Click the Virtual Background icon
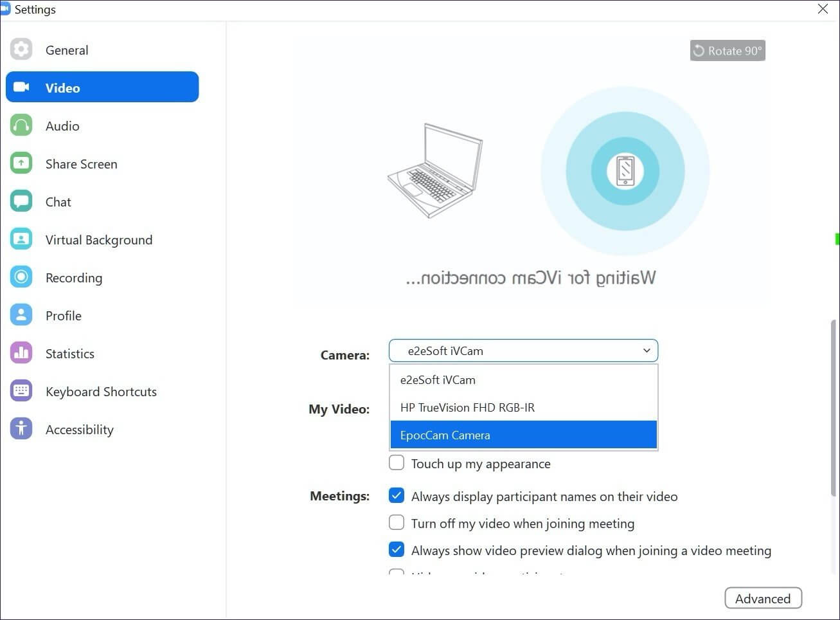The height and width of the screenshot is (620, 840). click(x=21, y=239)
